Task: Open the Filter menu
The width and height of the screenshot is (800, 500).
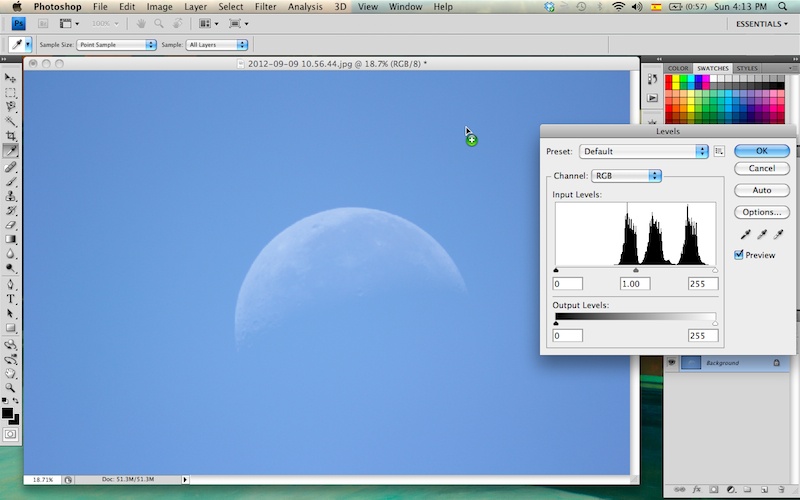Action: coord(265,7)
